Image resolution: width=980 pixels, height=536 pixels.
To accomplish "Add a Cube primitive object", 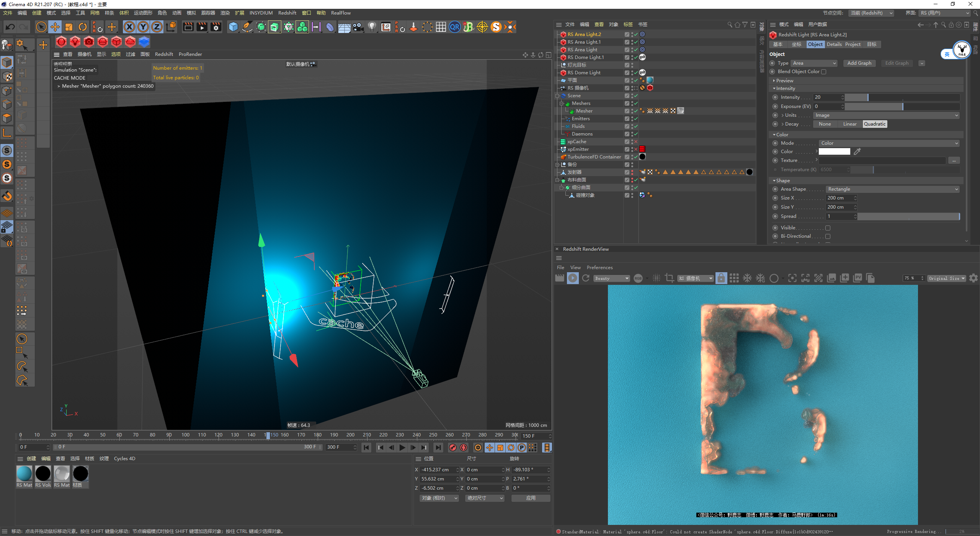I will [x=233, y=27].
